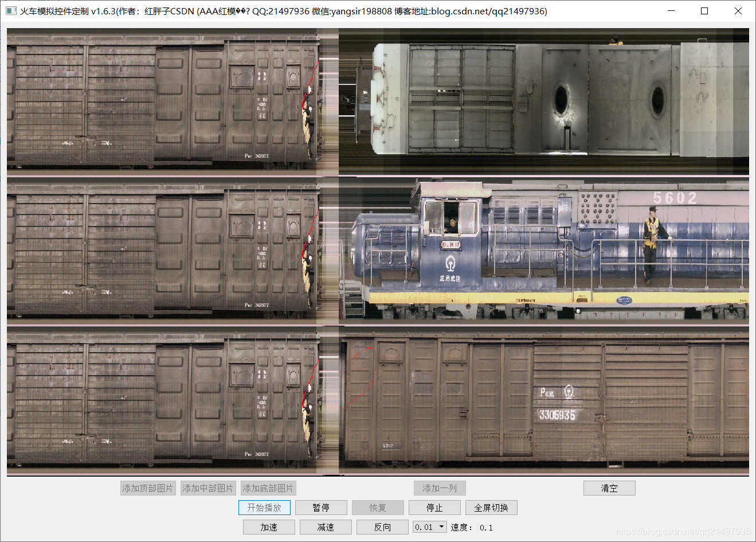Click the 速度： label text
756x542 pixels.
[462, 528]
